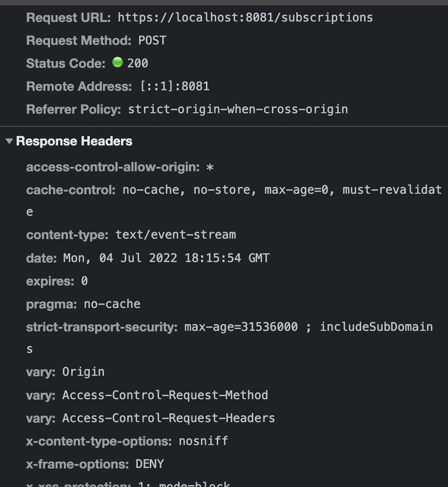
Task: Select the Referrer Policy value
Action: point(238,109)
